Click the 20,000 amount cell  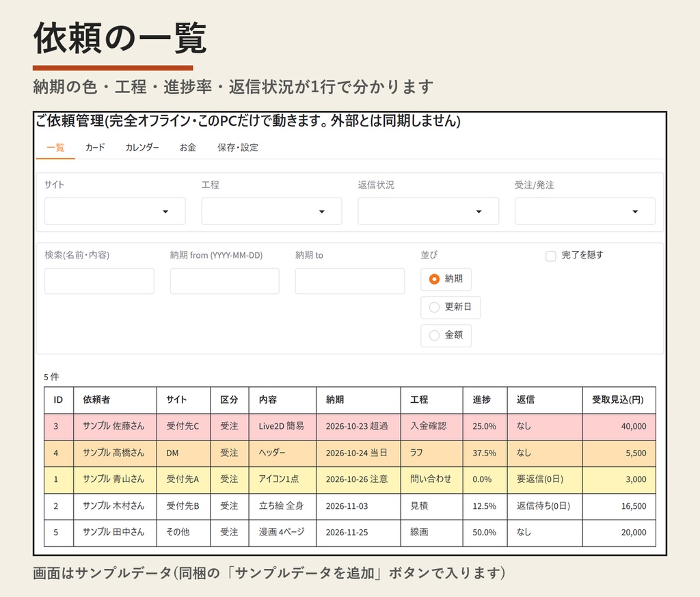click(x=619, y=532)
